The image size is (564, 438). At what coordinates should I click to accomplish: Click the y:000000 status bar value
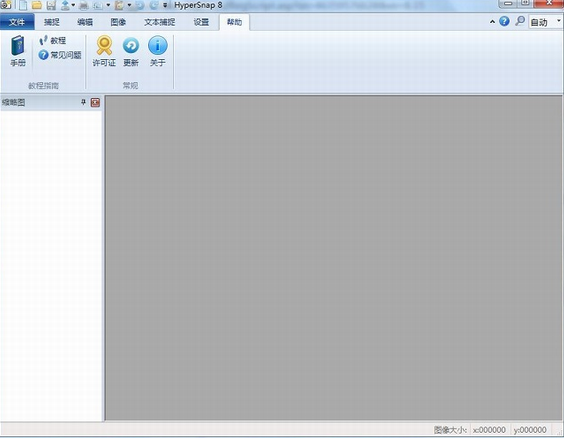(530, 430)
